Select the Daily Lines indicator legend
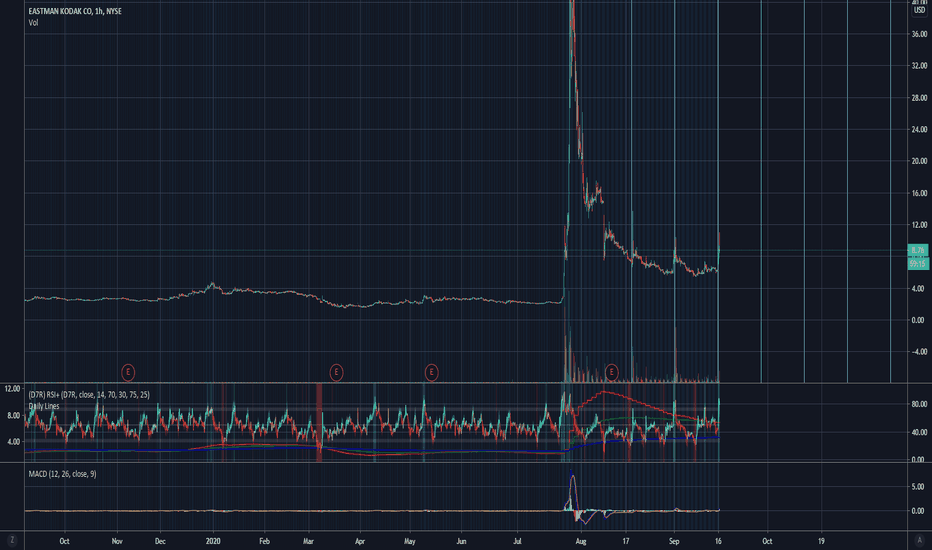The height and width of the screenshot is (550, 932). click(x=44, y=406)
